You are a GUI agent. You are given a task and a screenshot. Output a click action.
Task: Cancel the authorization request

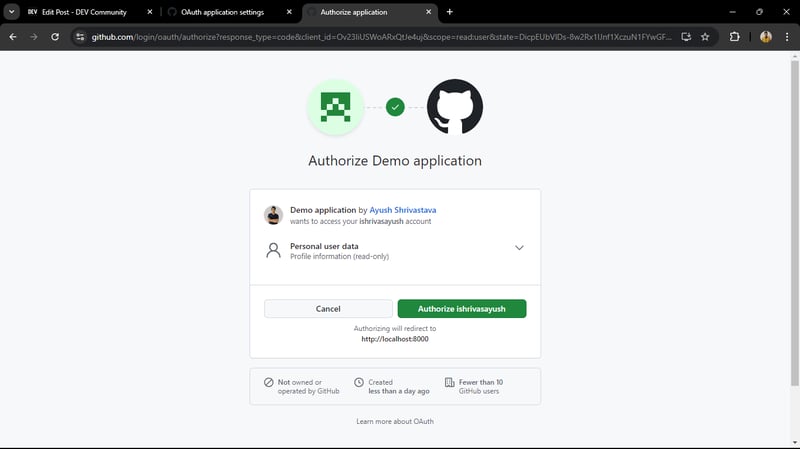click(328, 309)
